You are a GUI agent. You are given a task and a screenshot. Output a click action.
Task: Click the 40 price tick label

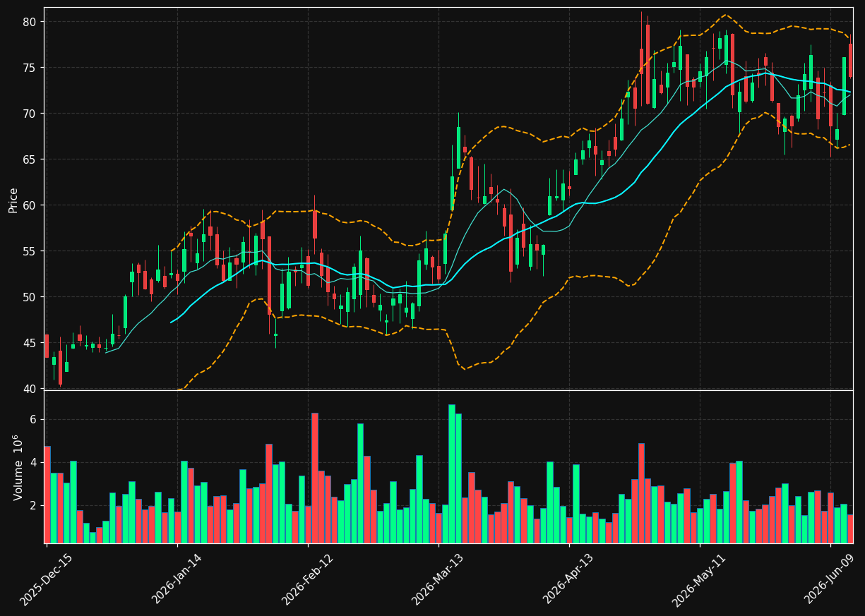coord(30,389)
